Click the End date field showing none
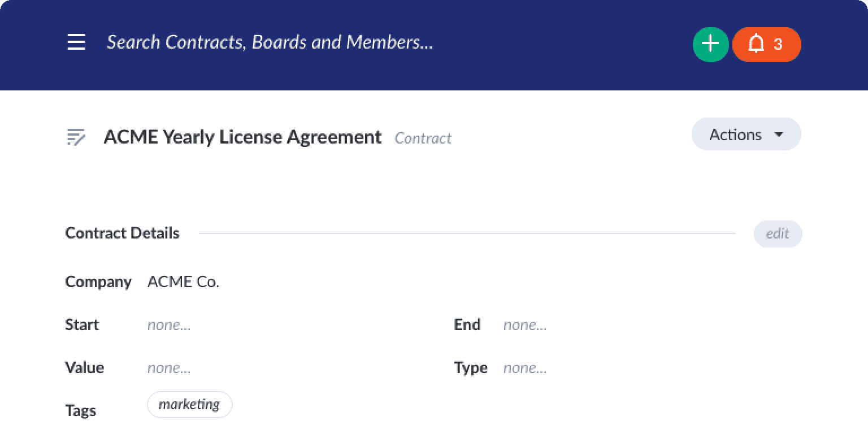The image size is (868, 434). [524, 325]
